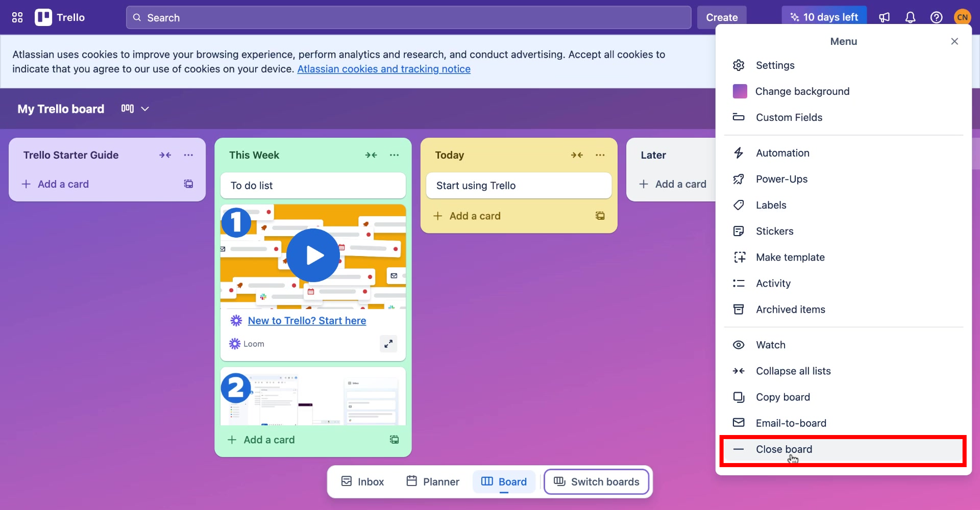
Task: Play the New to Trello intro video
Action: (x=313, y=256)
